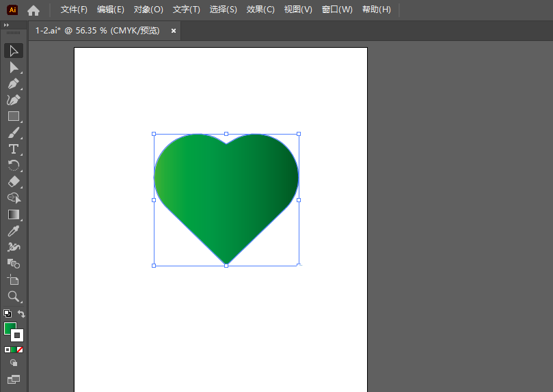
Task: Open the 效果(C) menu
Action: [x=260, y=10]
